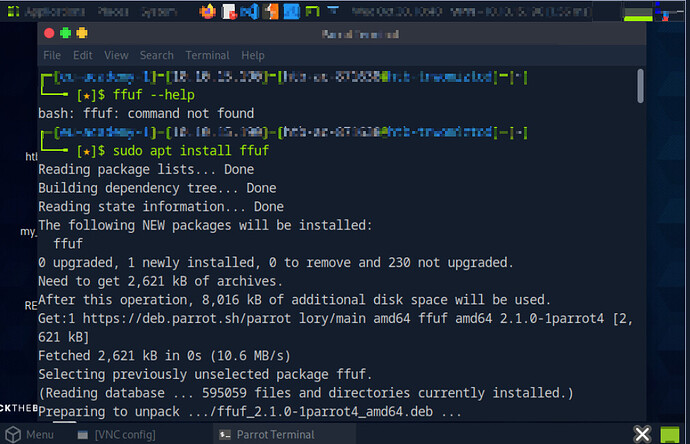Click 'Need to get 2,621 kB of archives.' line
The image size is (690, 444).
pyautogui.click(x=160, y=281)
